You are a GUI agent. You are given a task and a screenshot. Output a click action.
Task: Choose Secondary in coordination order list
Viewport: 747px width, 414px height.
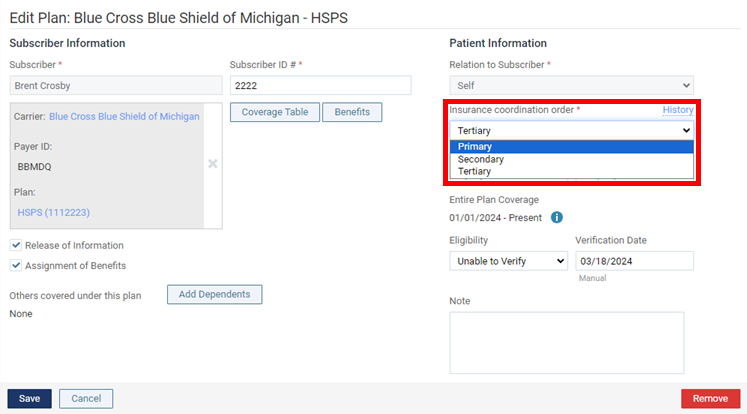[571, 159]
